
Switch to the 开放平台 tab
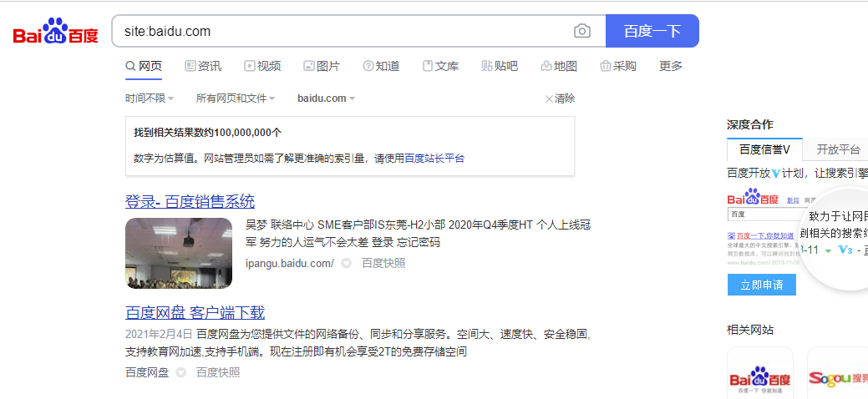coord(838,149)
